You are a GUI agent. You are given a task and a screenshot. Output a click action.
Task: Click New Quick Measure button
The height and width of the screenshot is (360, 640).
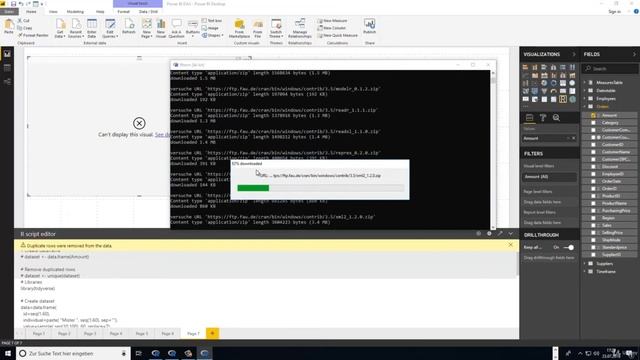tap(338, 36)
